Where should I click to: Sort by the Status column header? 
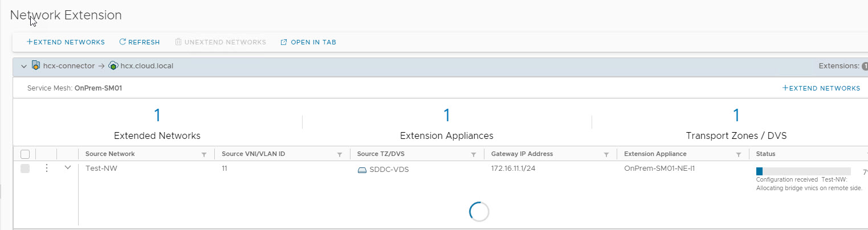point(765,154)
